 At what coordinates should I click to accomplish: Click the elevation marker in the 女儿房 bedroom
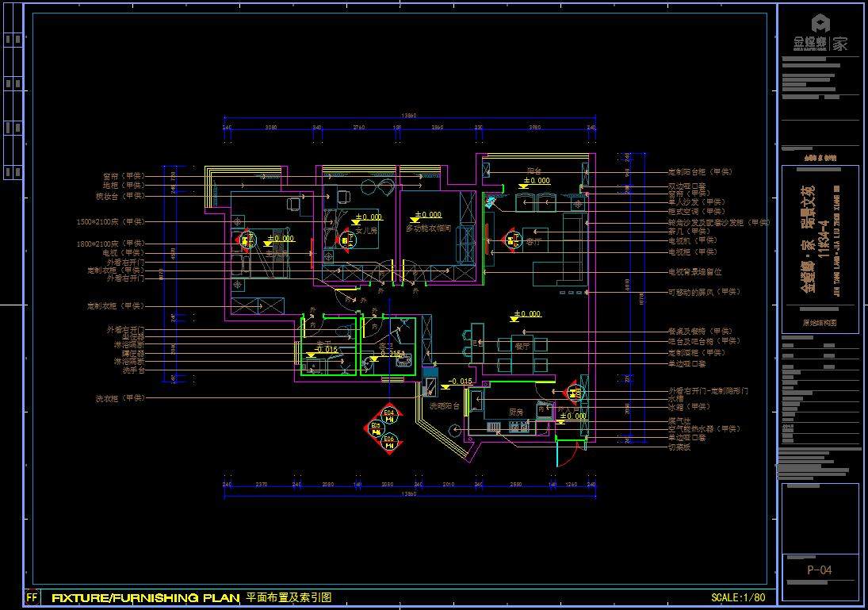pyautogui.click(x=346, y=239)
